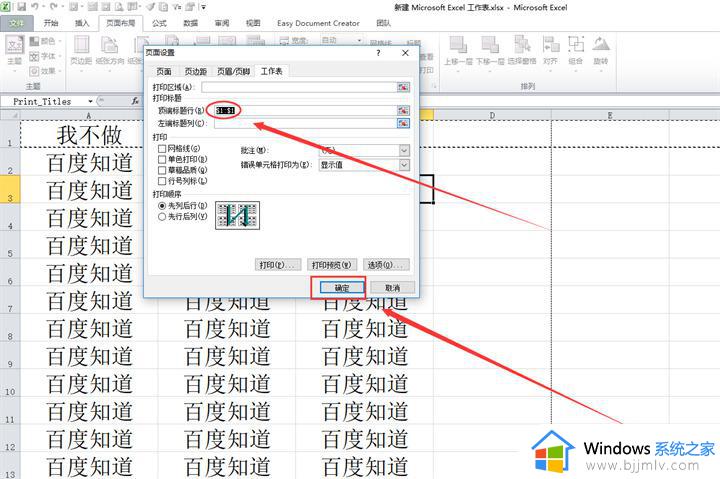Open theme 颜色 colors option
The image size is (720, 479).
(x=44, y=41)
